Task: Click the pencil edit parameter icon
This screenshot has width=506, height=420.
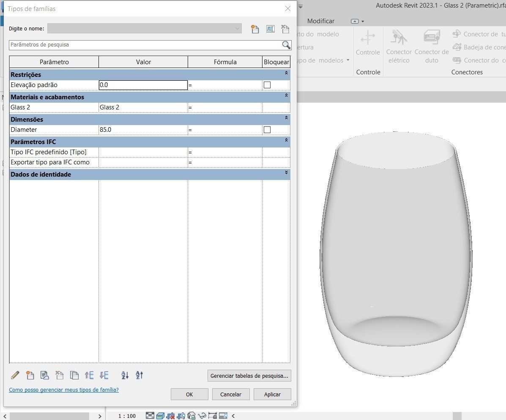Action: (x=15, y=375)
